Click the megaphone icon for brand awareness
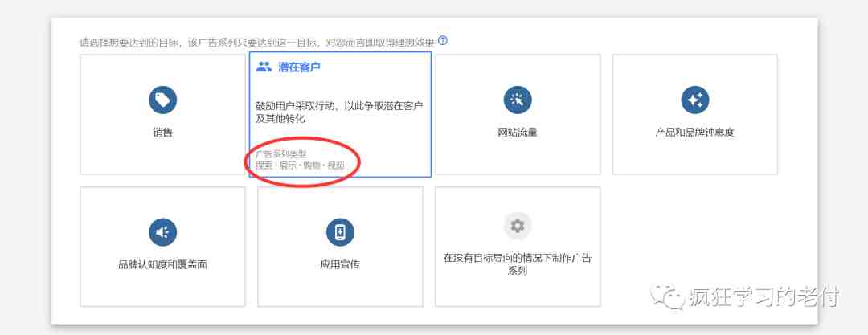868x335 pixels. tap(162, 232)
